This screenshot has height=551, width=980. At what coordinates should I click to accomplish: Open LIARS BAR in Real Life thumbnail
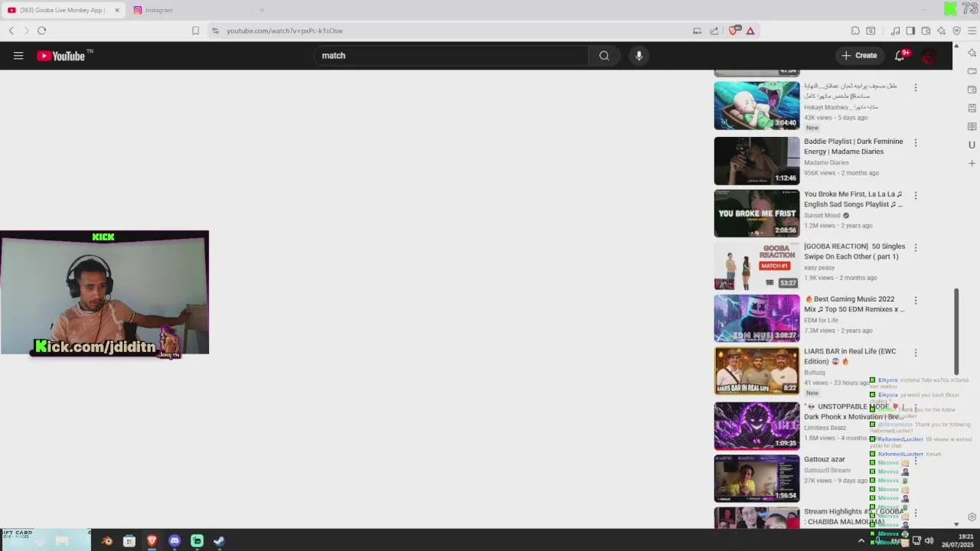756,371
